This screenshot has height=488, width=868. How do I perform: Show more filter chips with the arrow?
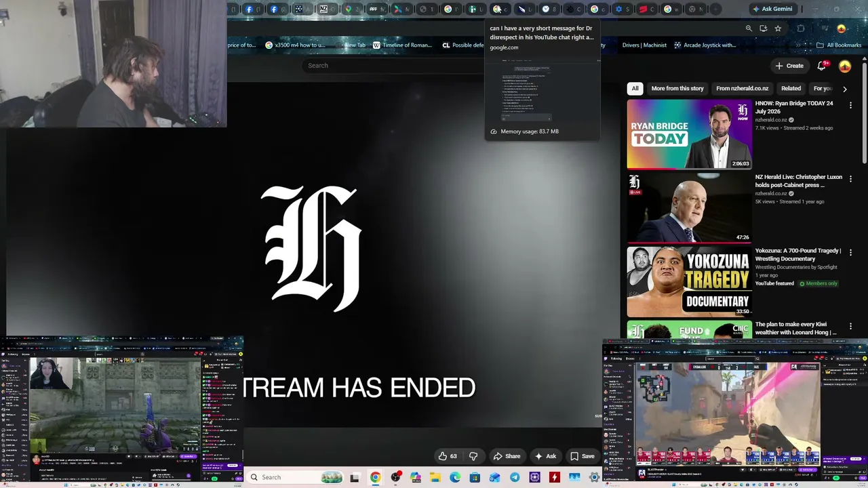click(844, 89)
